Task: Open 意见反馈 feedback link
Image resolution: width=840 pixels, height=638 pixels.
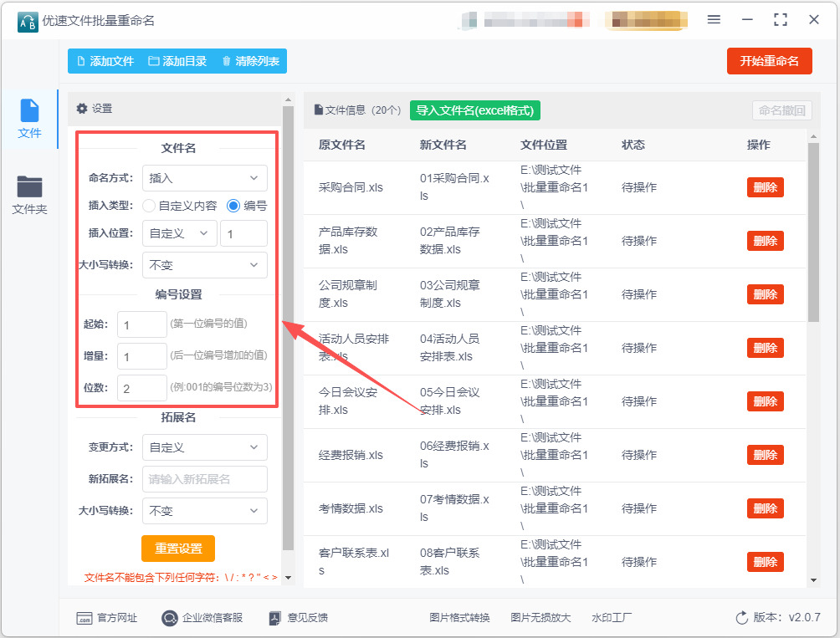Action: pyautogui.click(x=299, y=618)
